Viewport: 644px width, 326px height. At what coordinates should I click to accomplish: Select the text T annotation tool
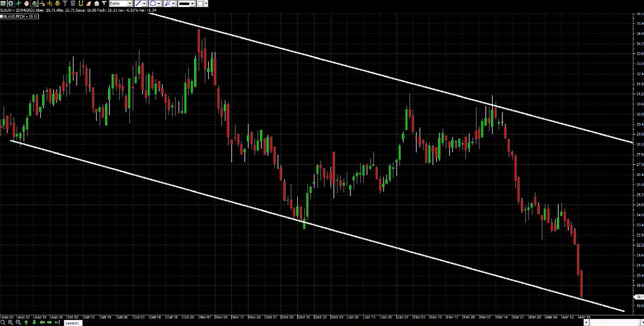(65, 3)
